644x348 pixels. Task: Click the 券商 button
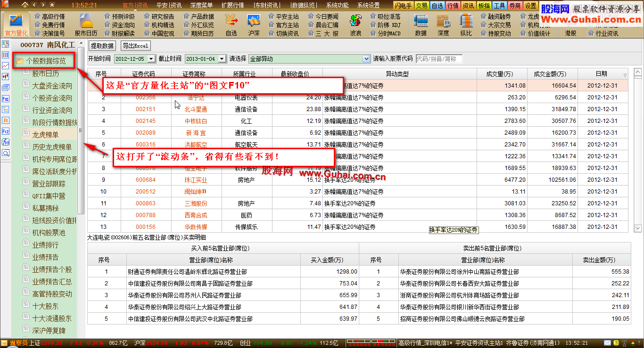pos(515,6)
